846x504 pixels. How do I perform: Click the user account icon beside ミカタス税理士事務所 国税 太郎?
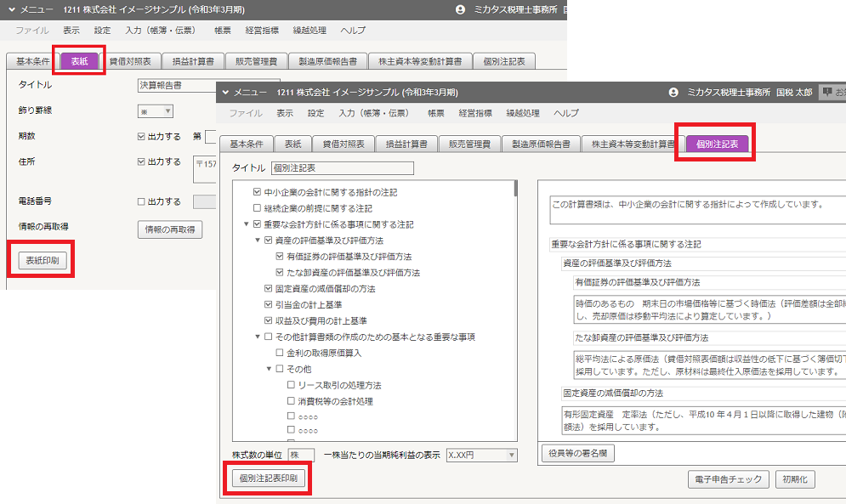(673, 93)
